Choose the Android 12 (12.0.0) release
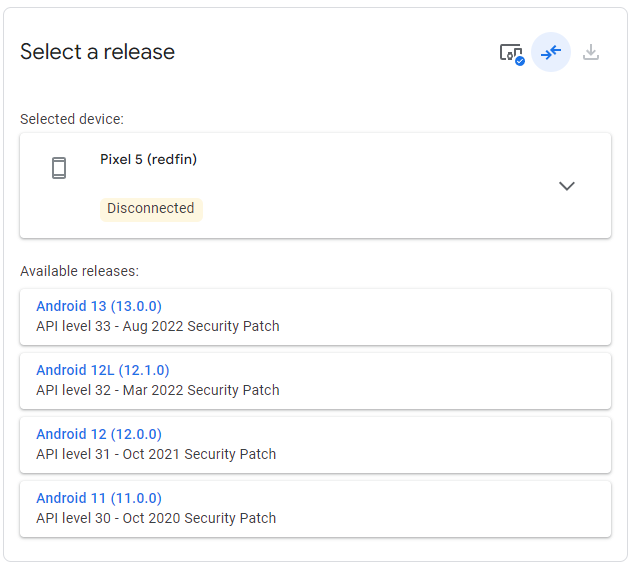 click(99, 434)
